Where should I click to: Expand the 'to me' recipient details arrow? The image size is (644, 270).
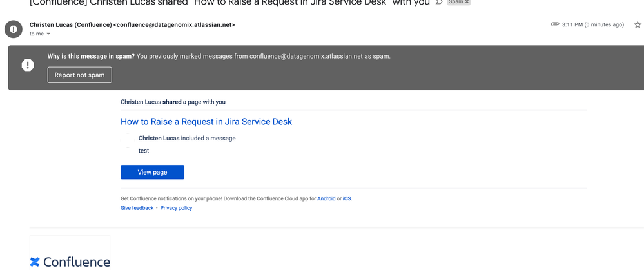click(48, 34)
